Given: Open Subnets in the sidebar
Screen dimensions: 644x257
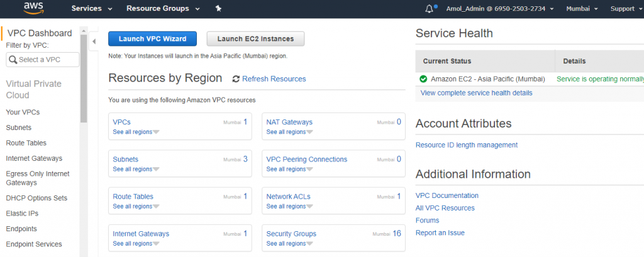Looking at the screenshot, I should tap(18, 128).
